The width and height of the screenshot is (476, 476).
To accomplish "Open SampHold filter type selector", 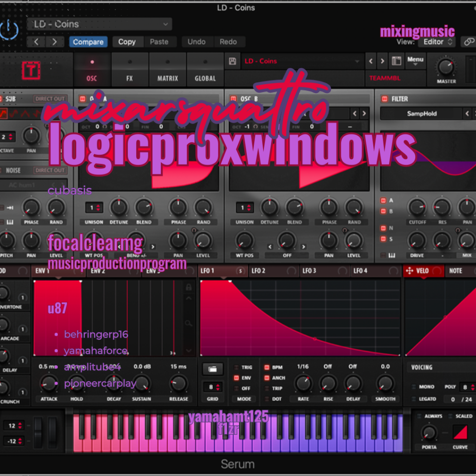I will coord(421,113).
